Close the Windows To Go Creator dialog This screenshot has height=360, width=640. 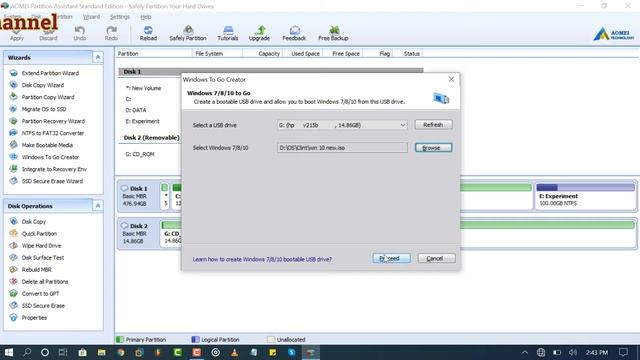pos(451,79)
